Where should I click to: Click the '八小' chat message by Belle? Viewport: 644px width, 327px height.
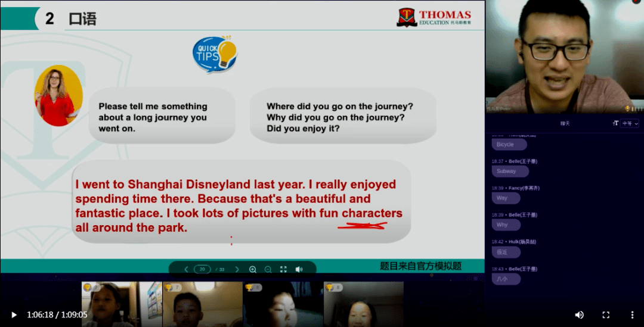click(506, 279)
